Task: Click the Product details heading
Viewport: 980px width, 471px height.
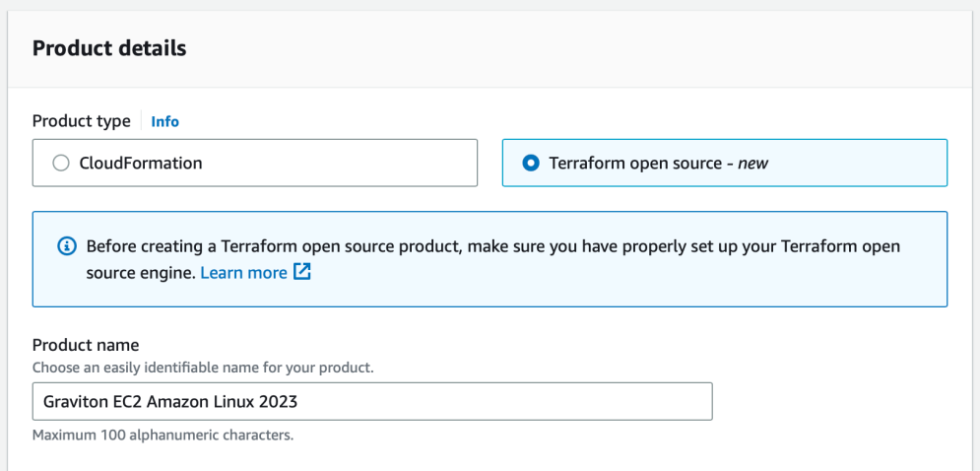Action: [x=109, y=48]
